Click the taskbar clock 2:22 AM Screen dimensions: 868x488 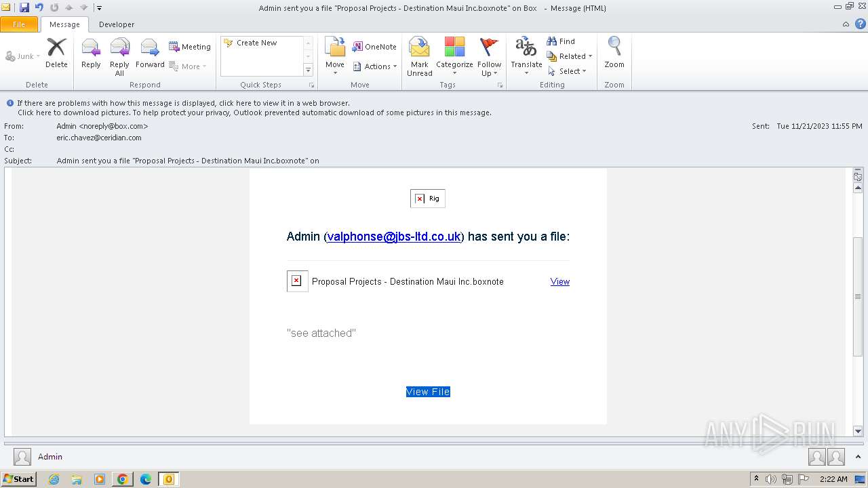pos(833,479)
